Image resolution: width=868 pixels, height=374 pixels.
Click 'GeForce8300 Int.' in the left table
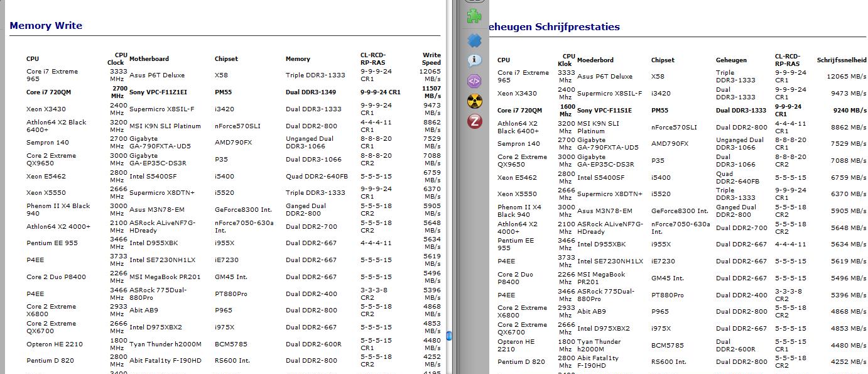(244, 210)
